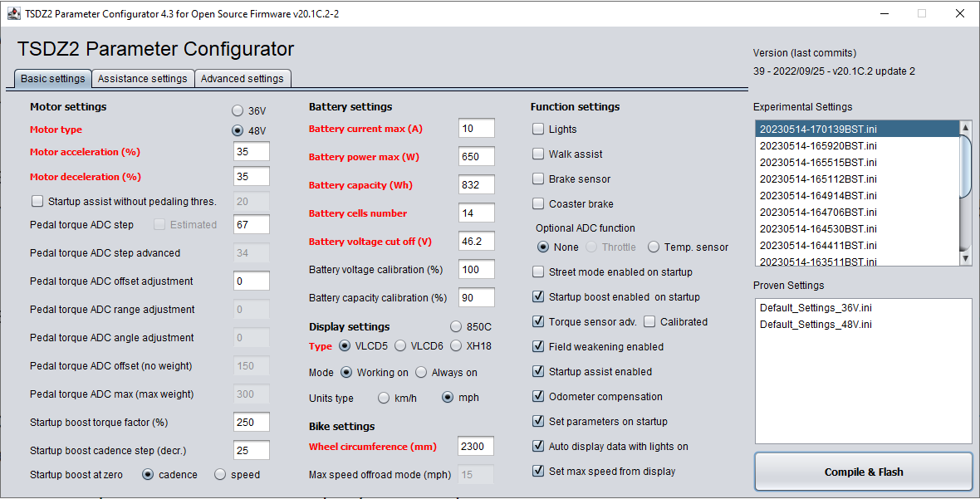Uncheck Set parameters on startup
This screenshot has height=499, width=980.
coord(538,422)
